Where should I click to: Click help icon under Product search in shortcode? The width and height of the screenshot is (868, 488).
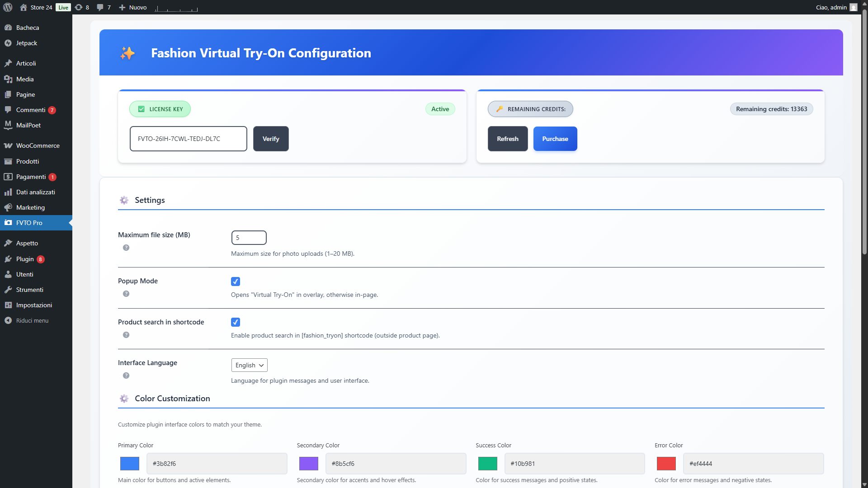click(126, 335)
